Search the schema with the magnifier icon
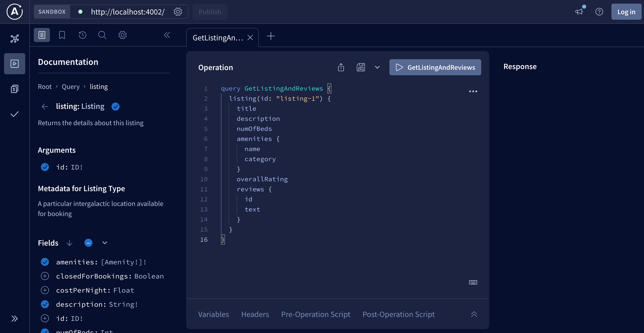Image resolution: width=644 pixels, height=333 pixels. pos(102,35)
